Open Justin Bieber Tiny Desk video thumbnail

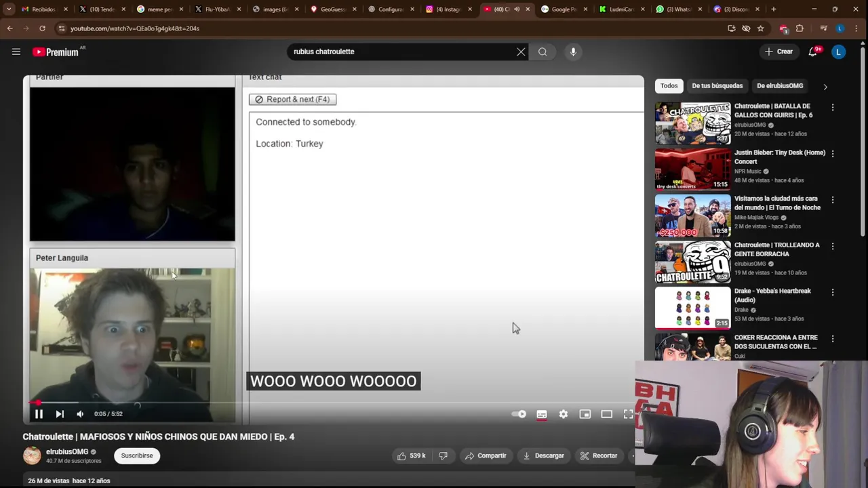[693, 169]
